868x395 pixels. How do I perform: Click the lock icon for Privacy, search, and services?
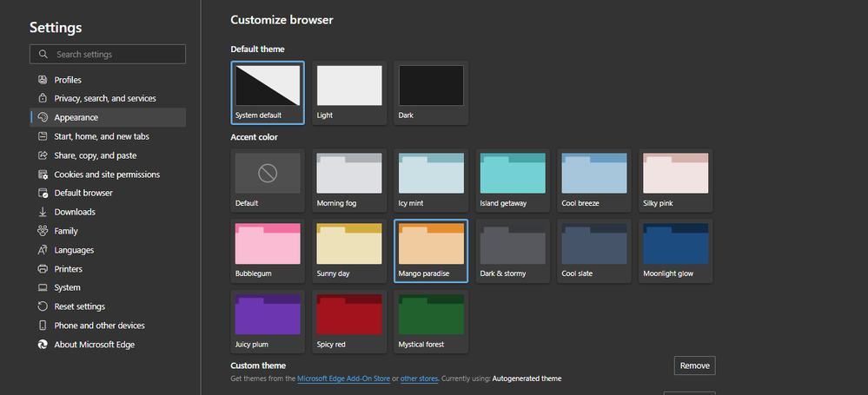click(43, 98)
